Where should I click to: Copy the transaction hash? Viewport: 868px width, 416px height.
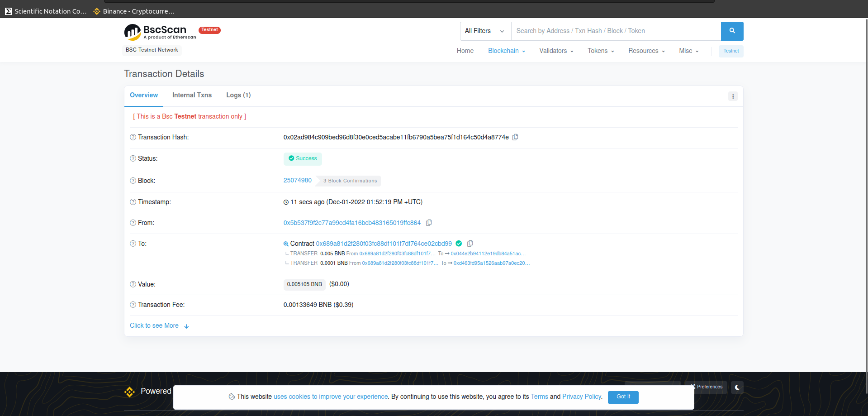515,137
